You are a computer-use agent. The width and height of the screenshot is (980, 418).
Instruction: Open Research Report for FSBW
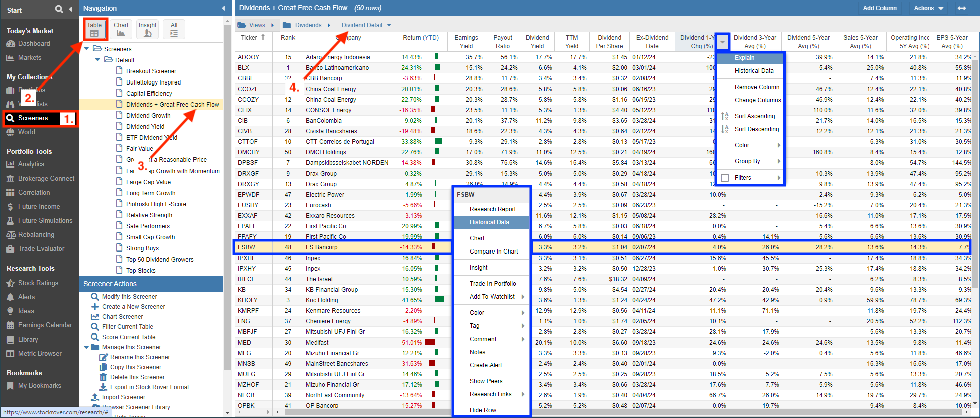pyautogui.click(x=492, y=209)
